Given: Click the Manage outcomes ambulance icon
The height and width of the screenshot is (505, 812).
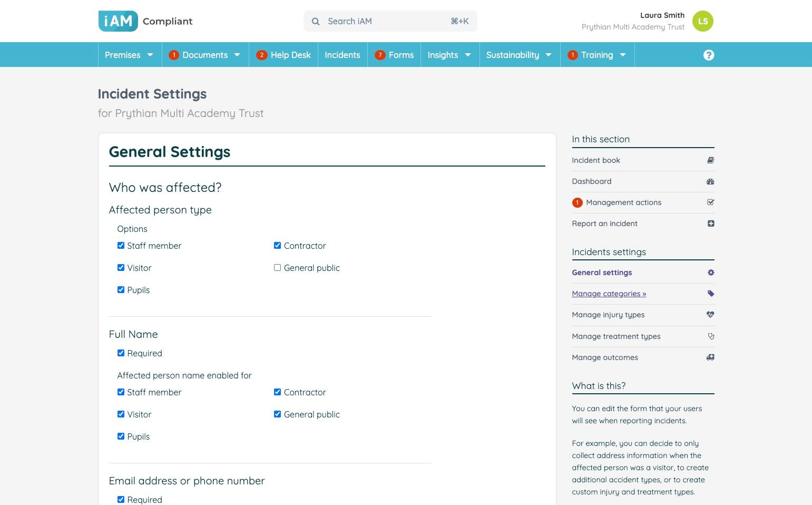Looking at the screenshot, I should pyautogui.click(x=710, y=357).
